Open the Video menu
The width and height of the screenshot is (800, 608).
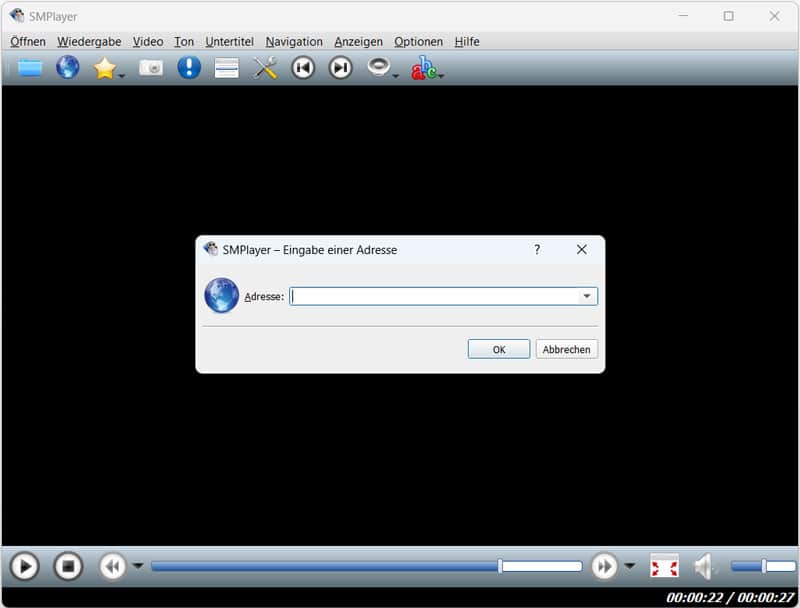148,41
